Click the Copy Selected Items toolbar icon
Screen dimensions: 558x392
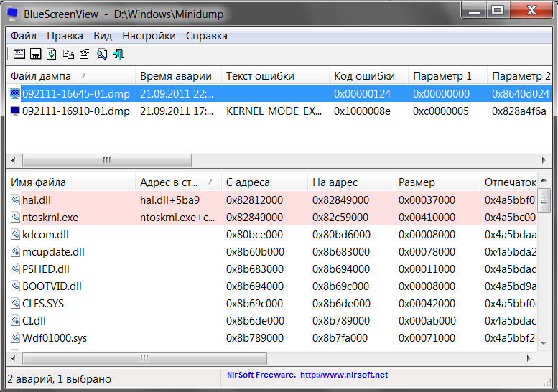tap(68, 54)
